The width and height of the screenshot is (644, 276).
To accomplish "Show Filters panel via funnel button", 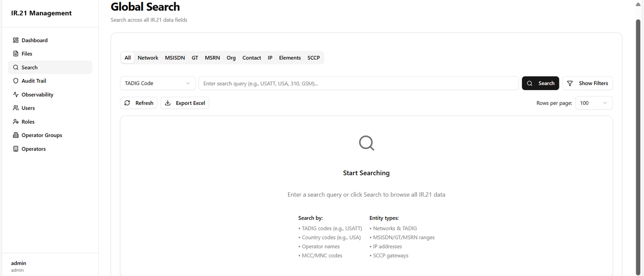I will (587, 83).
